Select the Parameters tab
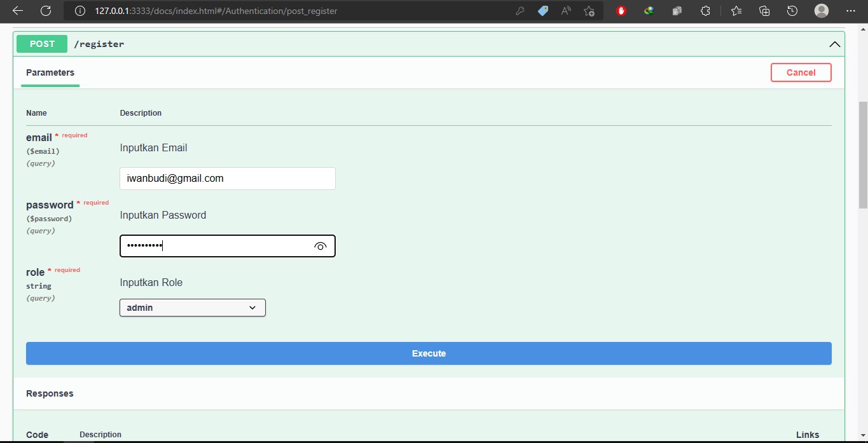868x443 pixels. coord(50,72)
